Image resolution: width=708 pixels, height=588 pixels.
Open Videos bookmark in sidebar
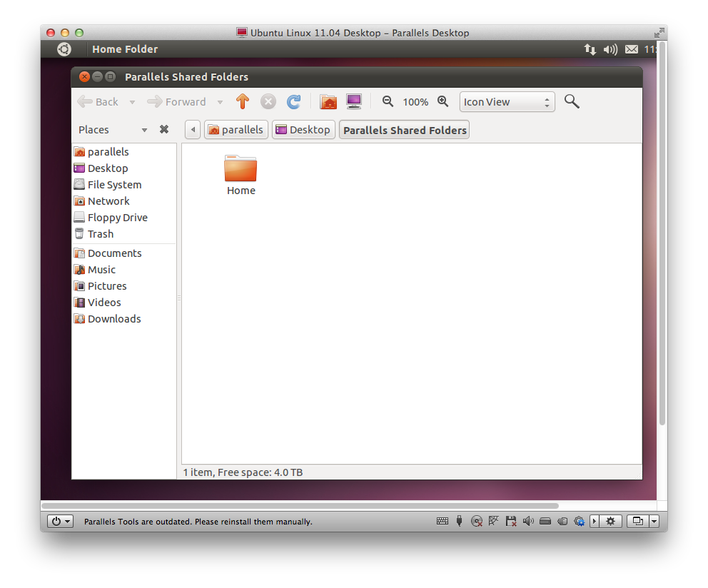click(x=124, y=303)
